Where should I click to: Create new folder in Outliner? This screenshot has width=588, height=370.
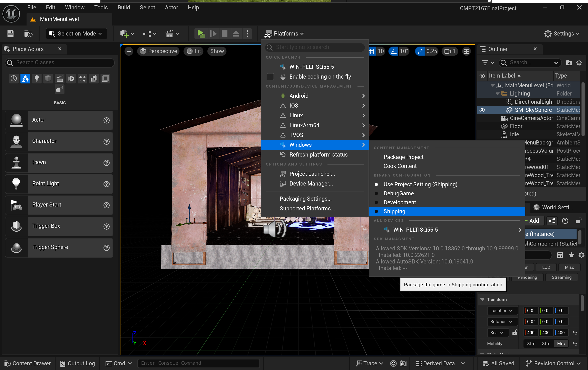click(569, 63)
